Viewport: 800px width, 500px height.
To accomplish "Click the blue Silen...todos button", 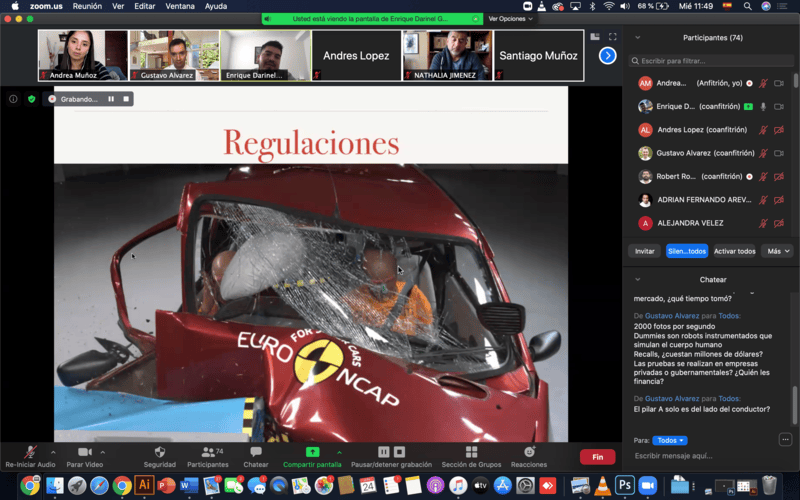I will coord(687,251).
